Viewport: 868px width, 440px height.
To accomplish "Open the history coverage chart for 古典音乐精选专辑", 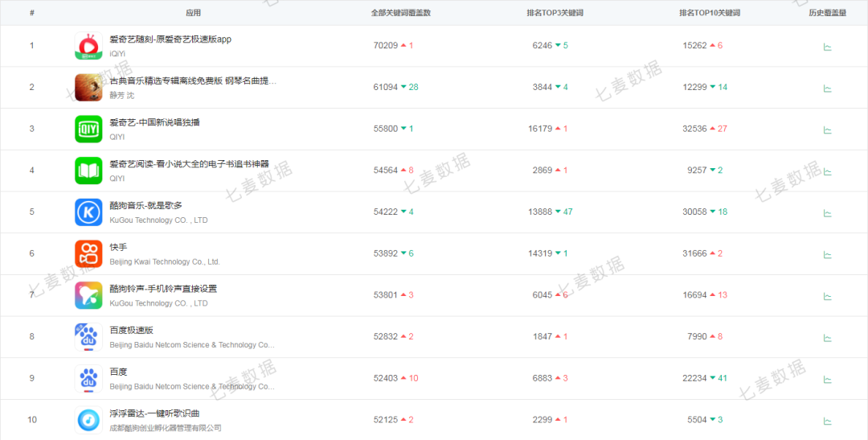I will (x=828, y=88).
